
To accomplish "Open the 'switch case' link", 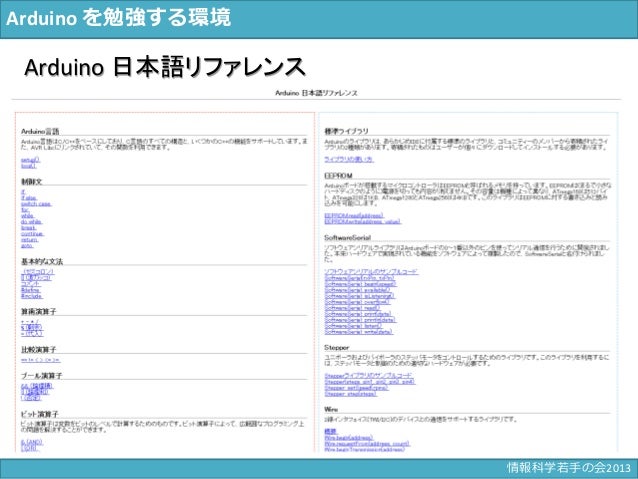I will tap(36, 204).
